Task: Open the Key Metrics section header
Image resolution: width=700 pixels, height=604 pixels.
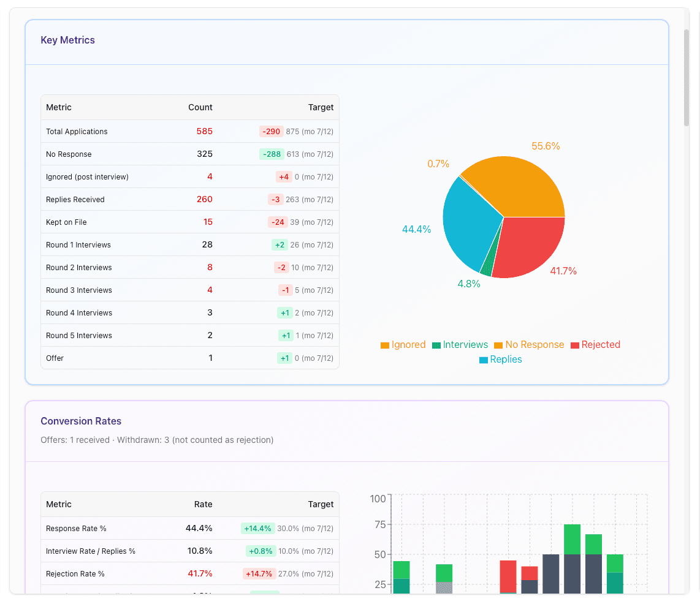Action: pos(67,40)
